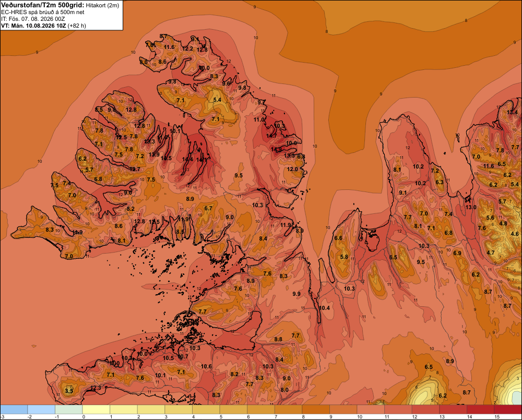Viewport: 522px width, 420px height.
Task: Pick the legend swatch between 2 and 3
Action: [151, 410]
